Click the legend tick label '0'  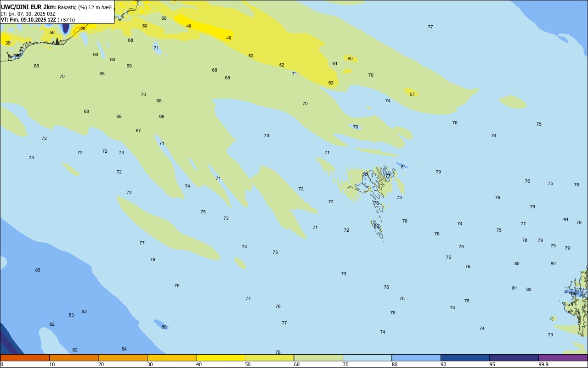(2, 364)
